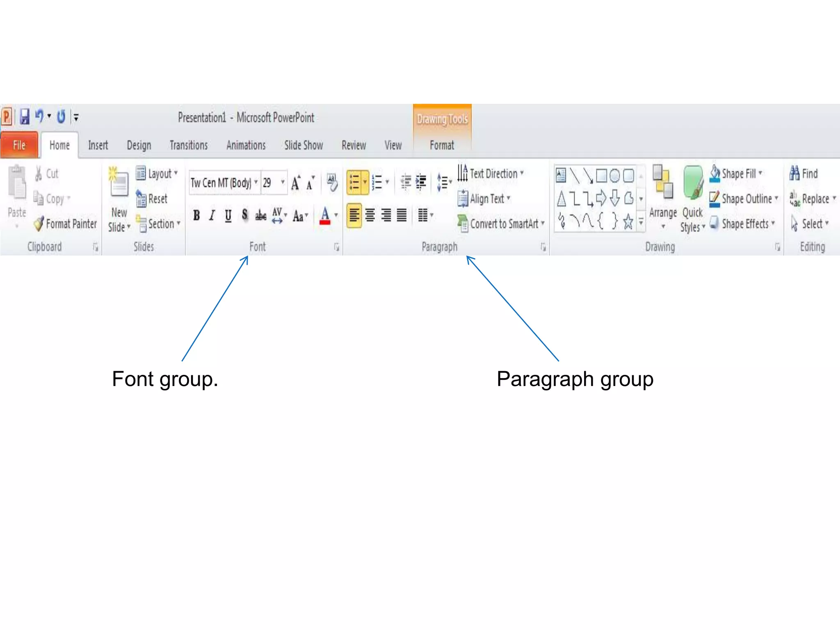Open Align Text dropdown
Screen dimensions: 840x630
click(x=484, y=199)
